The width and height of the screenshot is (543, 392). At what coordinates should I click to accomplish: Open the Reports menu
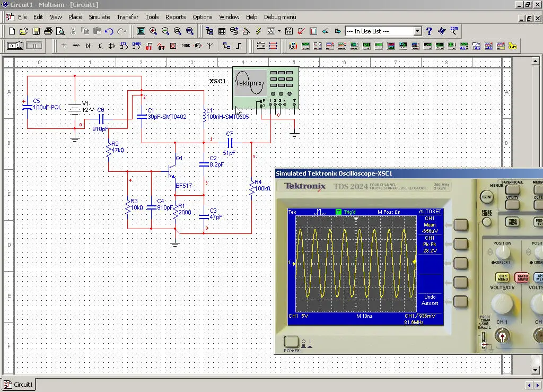tap(176, 17)
